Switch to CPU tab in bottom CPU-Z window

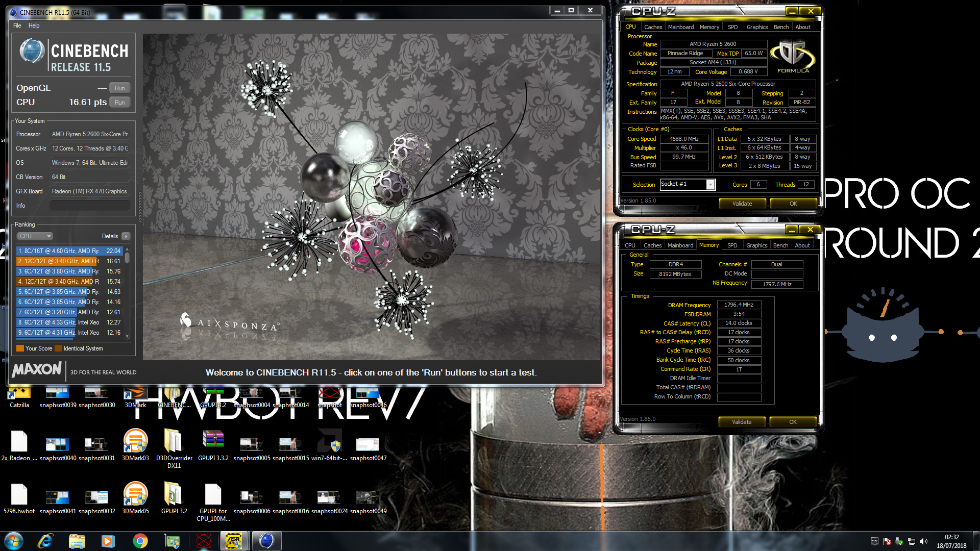pyautogui.click(x=630, y=245)
